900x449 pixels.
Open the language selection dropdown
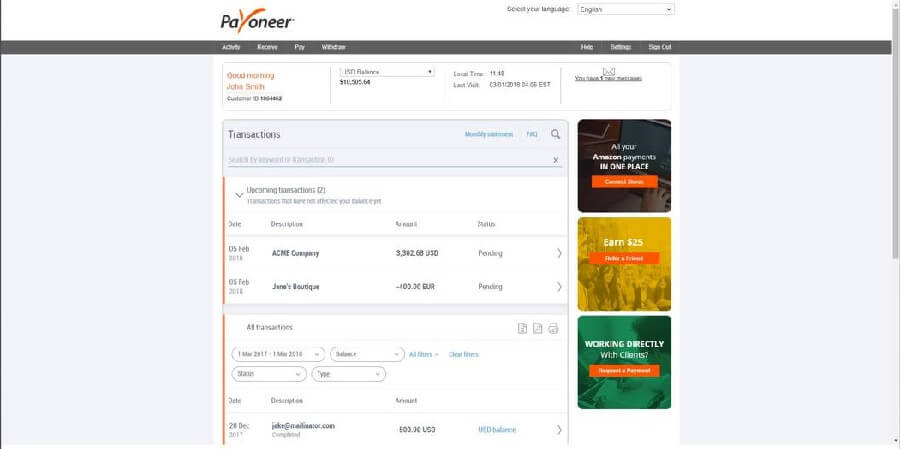[x=625, y=9]
